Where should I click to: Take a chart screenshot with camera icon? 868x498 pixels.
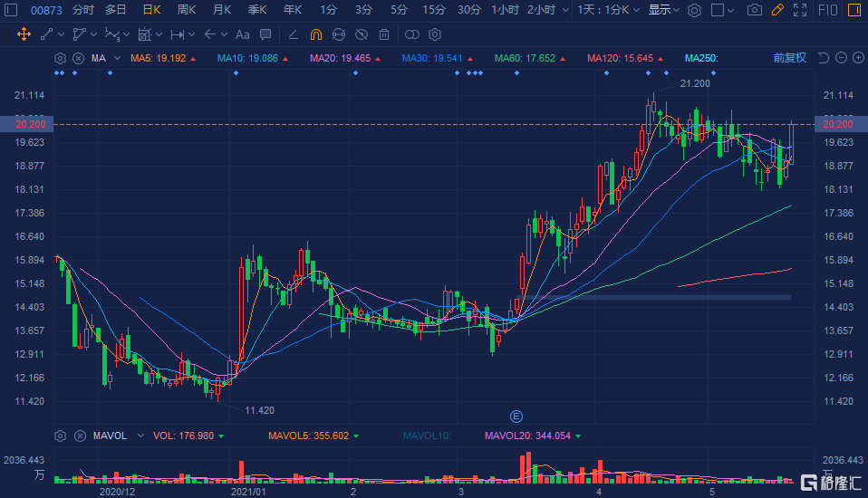pyautogui.click(x=754, y=10)
